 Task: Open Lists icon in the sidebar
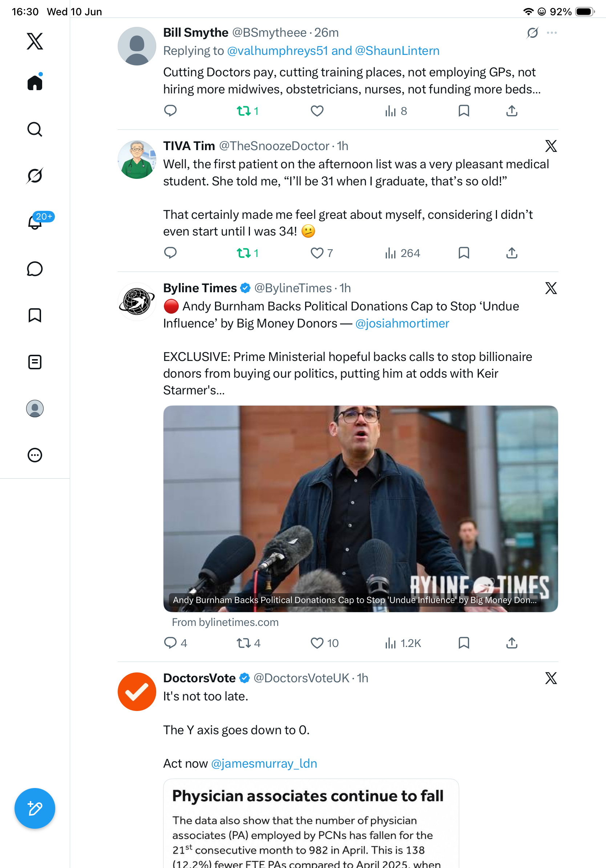pyautogui.click(x=35, y=362)
